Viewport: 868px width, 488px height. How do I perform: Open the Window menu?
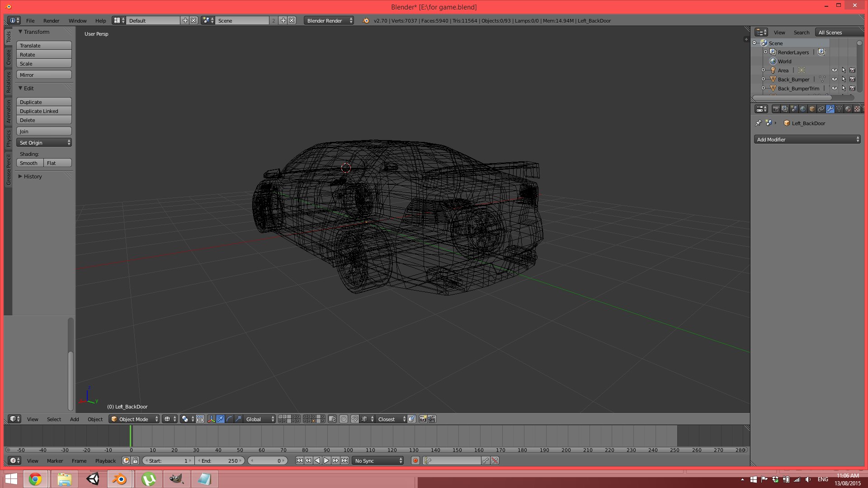[77, 21]
